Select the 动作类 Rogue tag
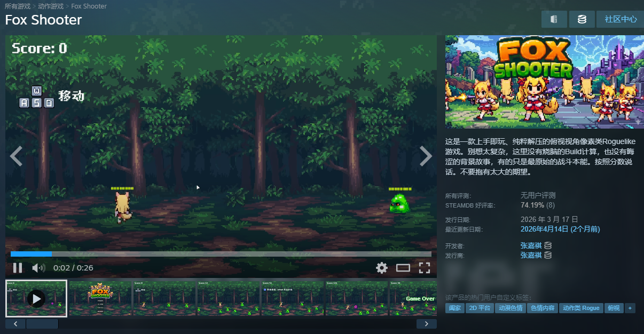The width and height of the screenshot is (644, 334). point(582,308)
